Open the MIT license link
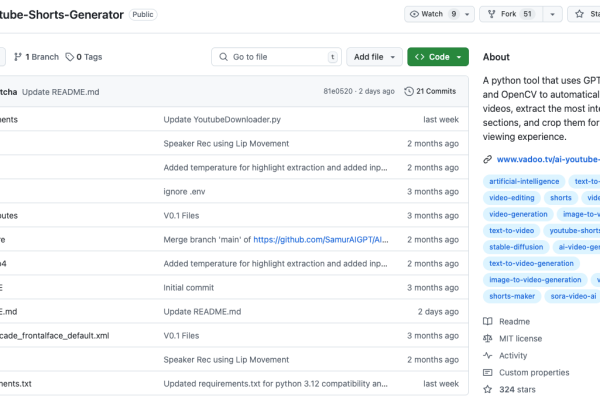This screenshot has width=600, height=400. tap(520, 339)
